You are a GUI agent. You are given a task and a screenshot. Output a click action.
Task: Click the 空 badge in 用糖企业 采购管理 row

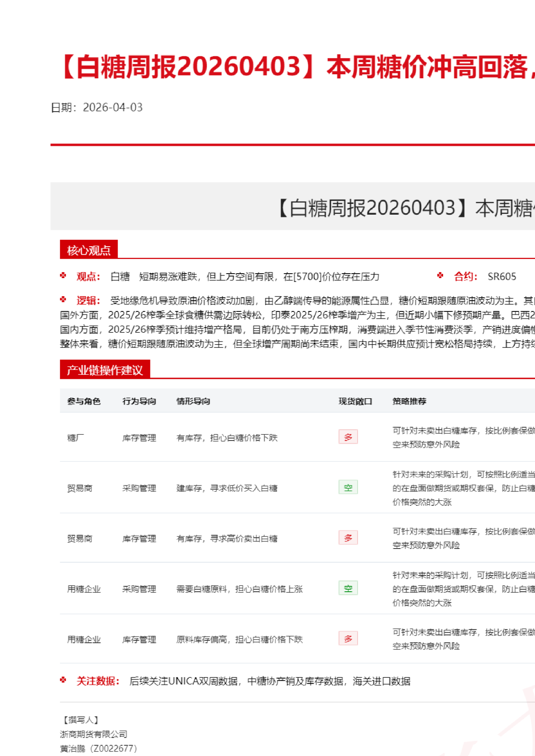click(348, 588)
